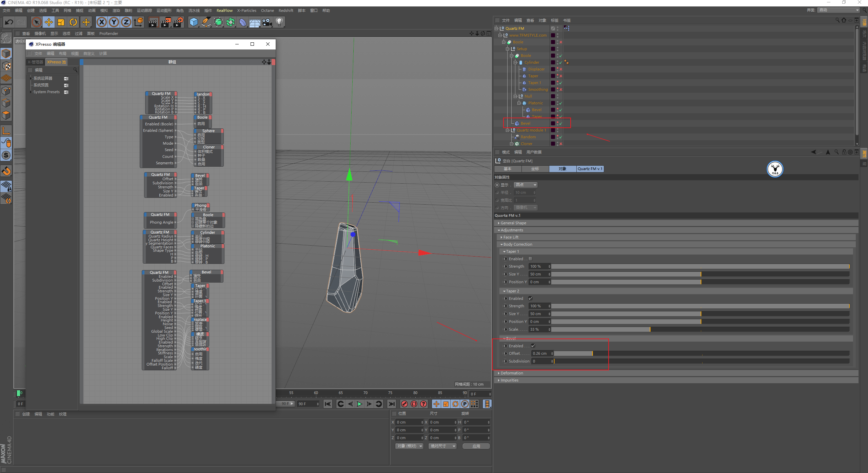This screenshot has width=868, height=473.
Task: Click the 应用 apply button
Action: [476, 446]
